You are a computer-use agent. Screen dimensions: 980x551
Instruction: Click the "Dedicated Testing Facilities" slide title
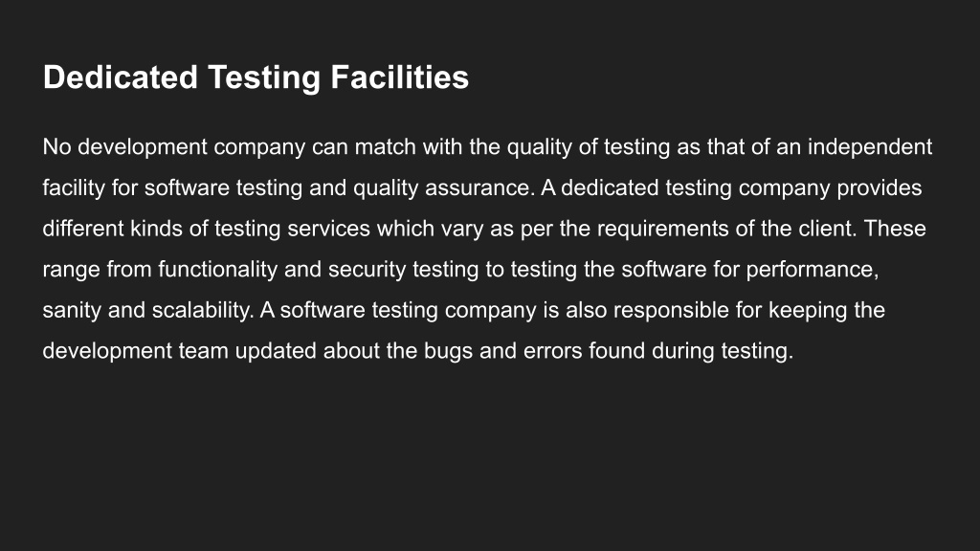pos(256,78)
